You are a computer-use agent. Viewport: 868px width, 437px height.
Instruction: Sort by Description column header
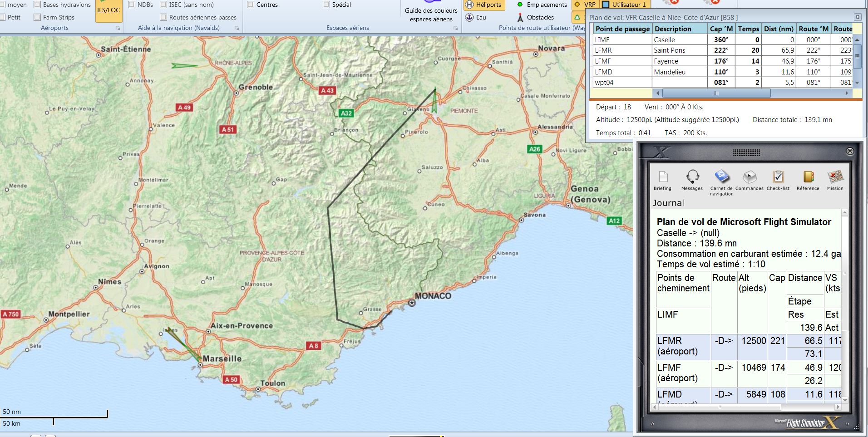[680, 29]
